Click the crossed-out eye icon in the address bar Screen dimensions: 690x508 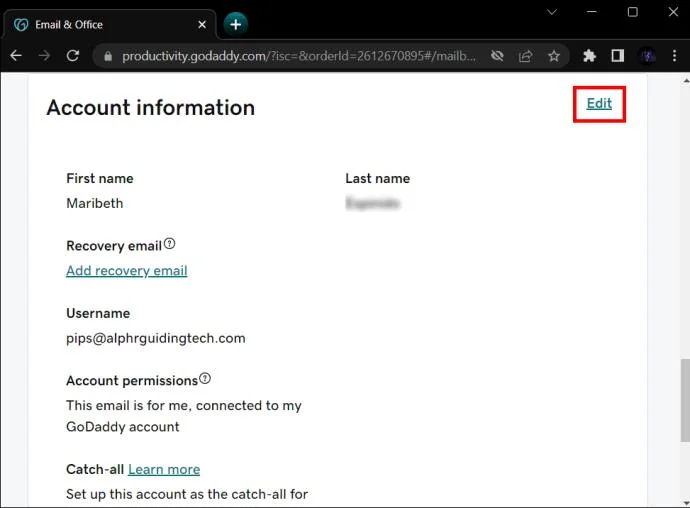[497, 56]
